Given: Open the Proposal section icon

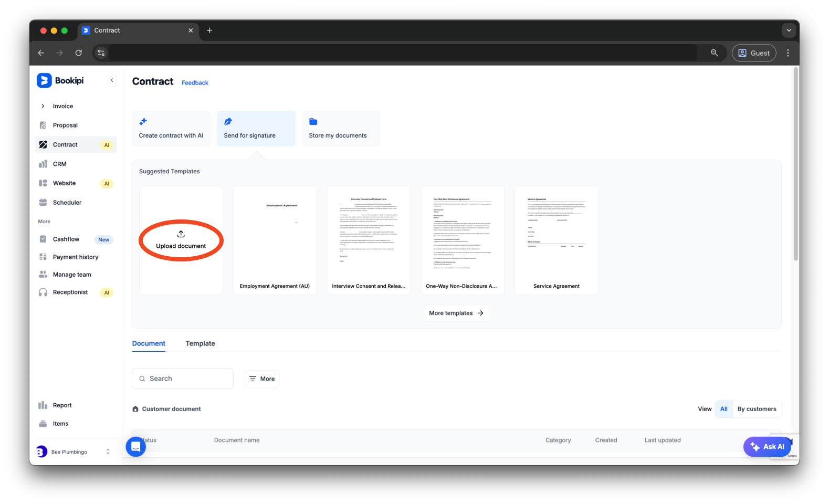Looking at the screenshot, I should click(43, 125).
